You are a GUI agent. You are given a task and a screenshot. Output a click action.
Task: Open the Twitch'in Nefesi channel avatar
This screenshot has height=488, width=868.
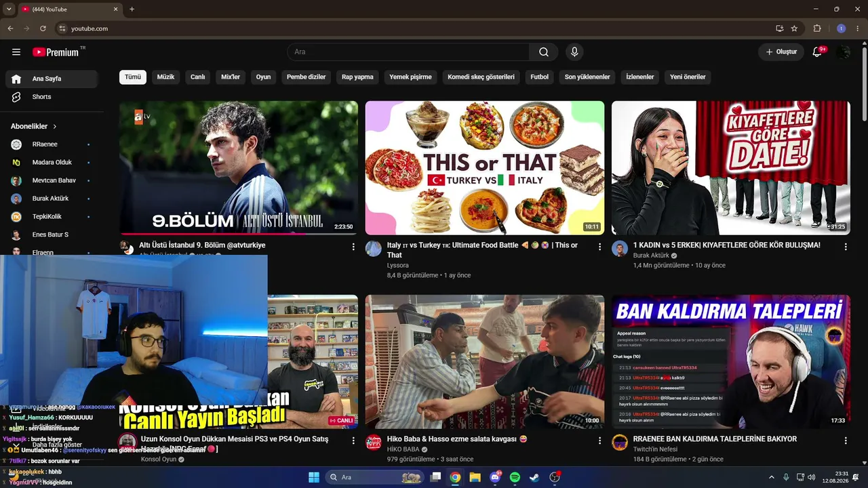pyautogui.click(x=620, y=442)
